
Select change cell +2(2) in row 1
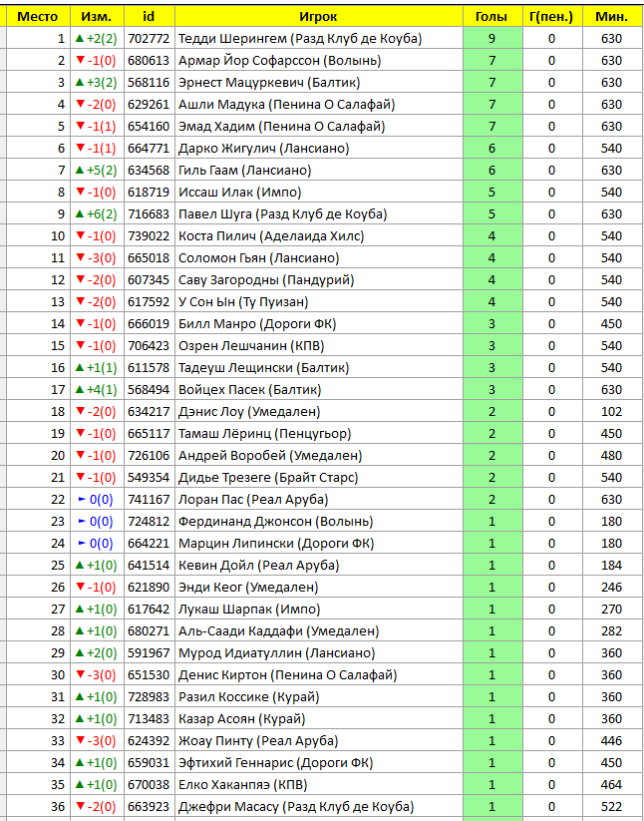97,38
